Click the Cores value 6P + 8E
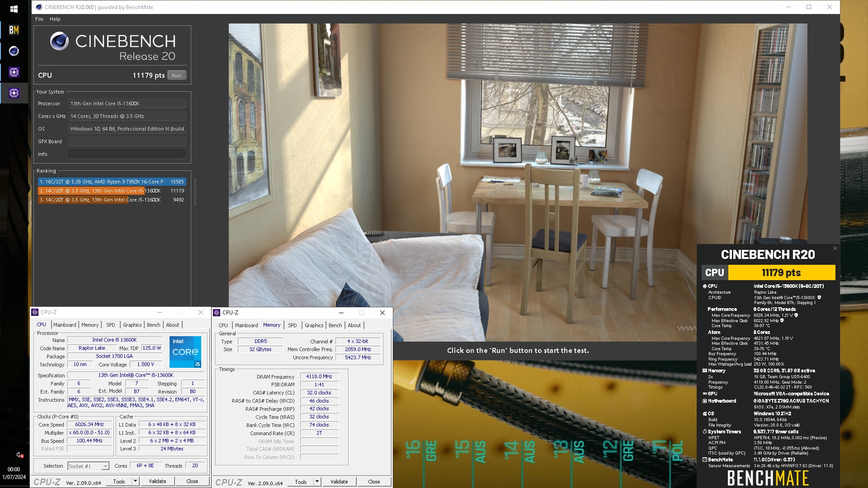This screenshot has height=488, width=868. coord(145,466)
